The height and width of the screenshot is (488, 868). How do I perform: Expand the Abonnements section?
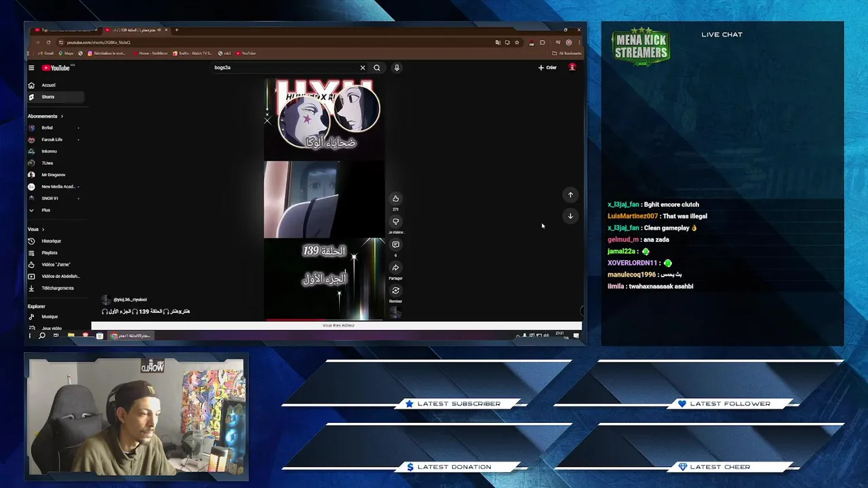(x=45, y=116)
